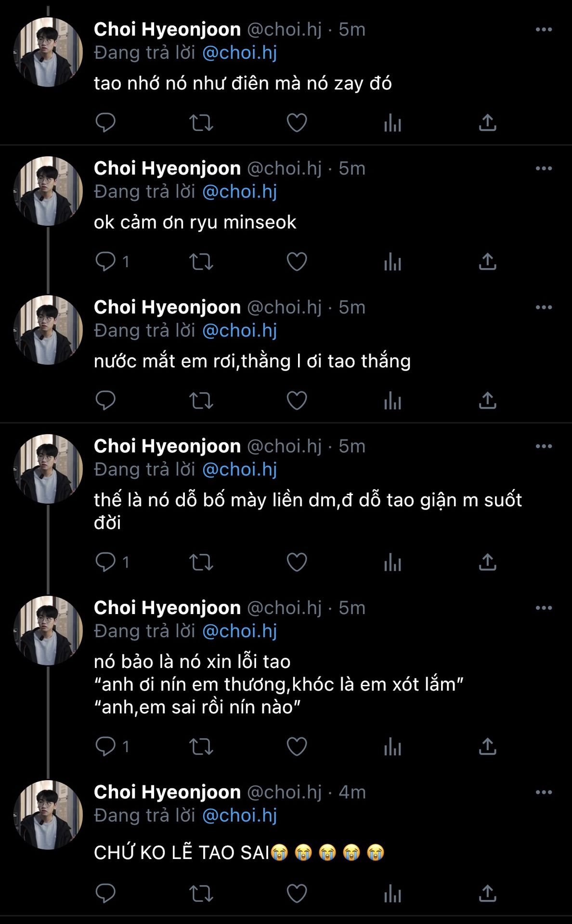This screenshot has height=924, width=572.
Task: Reply to the "thế là nó dỗ bố mày" tweet
Action: pyautogui.click(x=105, y=562)
